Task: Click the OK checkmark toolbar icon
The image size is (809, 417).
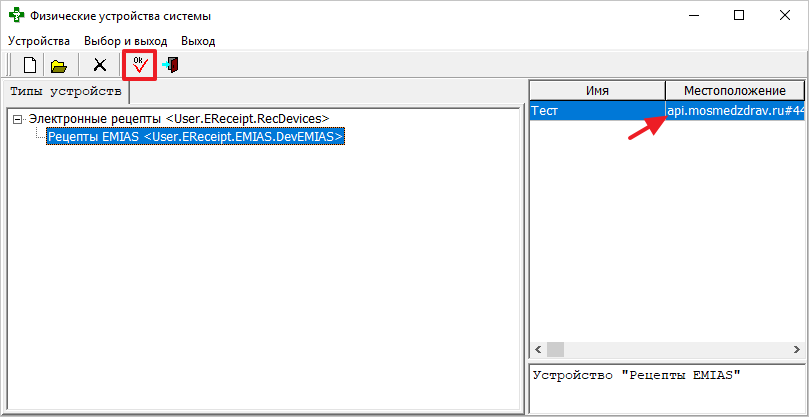Action: pos(139,66)
